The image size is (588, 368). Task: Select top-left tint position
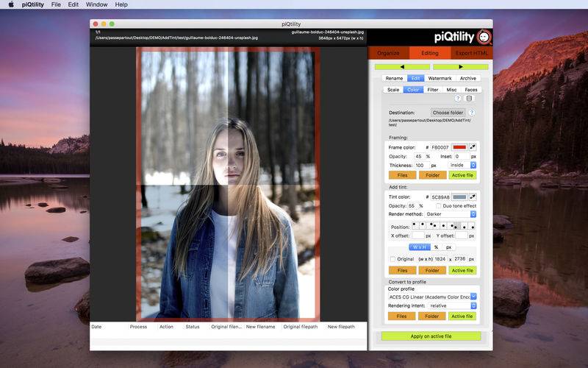tap(415, 225)
